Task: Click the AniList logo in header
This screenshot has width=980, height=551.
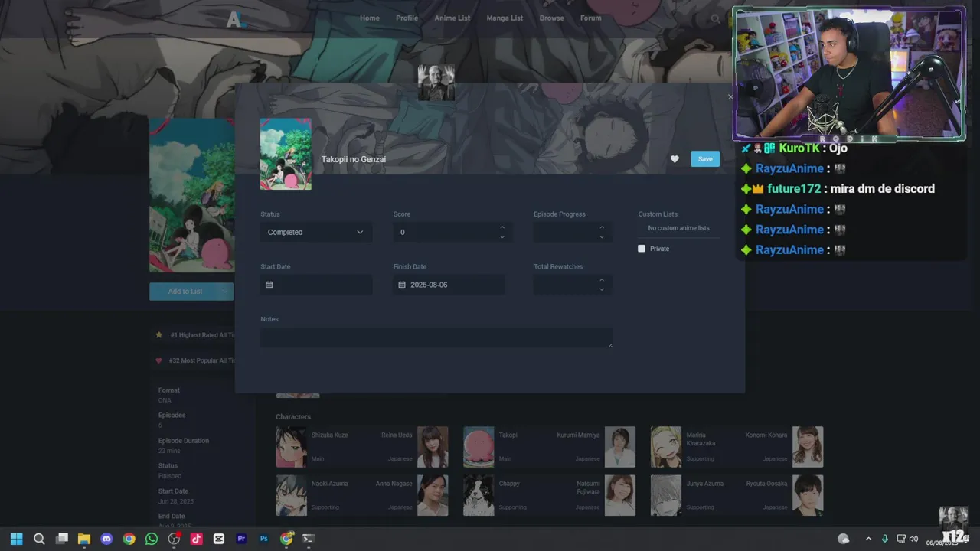Action: [236, 20]
